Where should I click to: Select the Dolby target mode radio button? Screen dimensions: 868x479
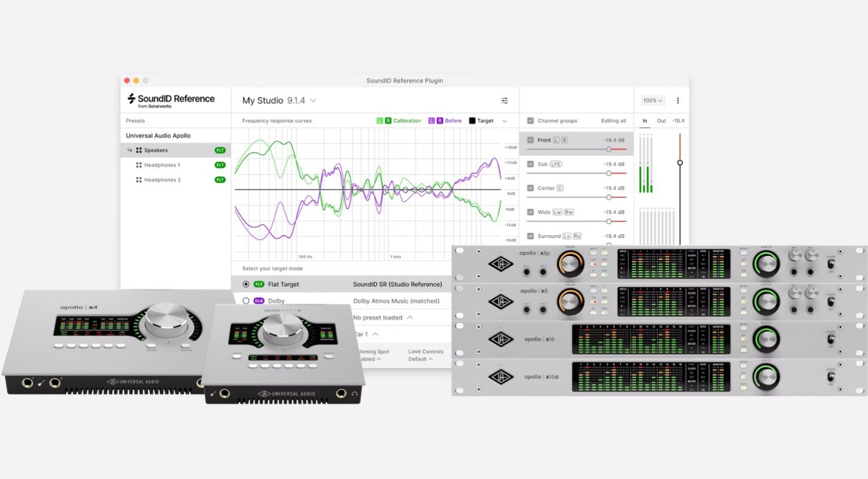click(246, 301)
